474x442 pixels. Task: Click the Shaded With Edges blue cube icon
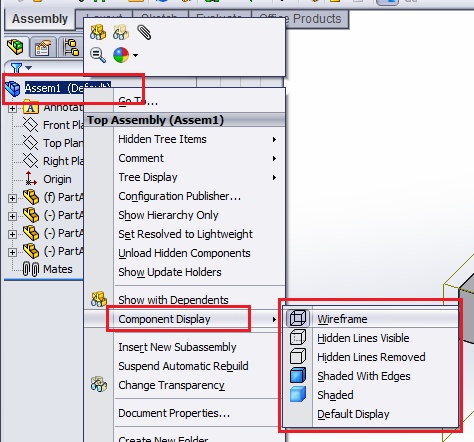point(298,375)
